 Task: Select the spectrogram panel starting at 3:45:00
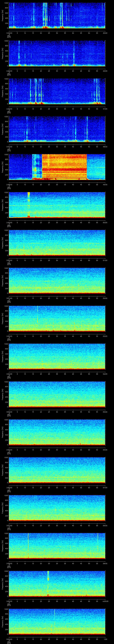(57, 53)
